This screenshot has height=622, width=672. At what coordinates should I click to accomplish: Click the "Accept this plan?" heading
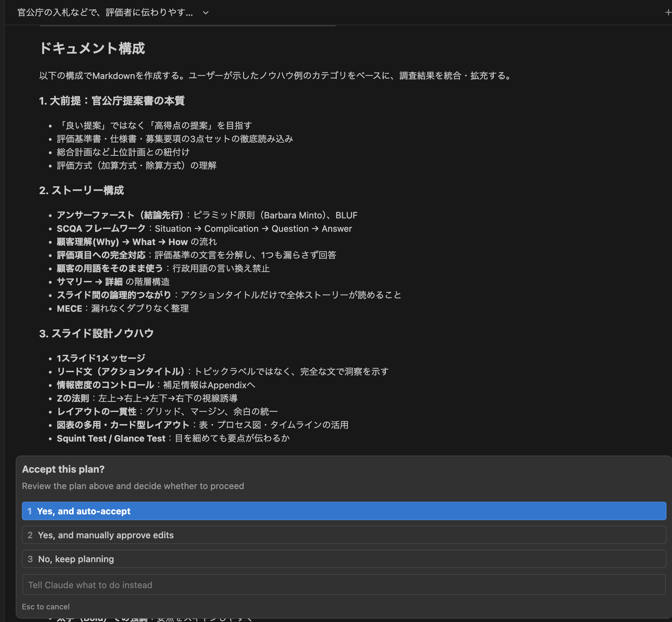[64, 469]
